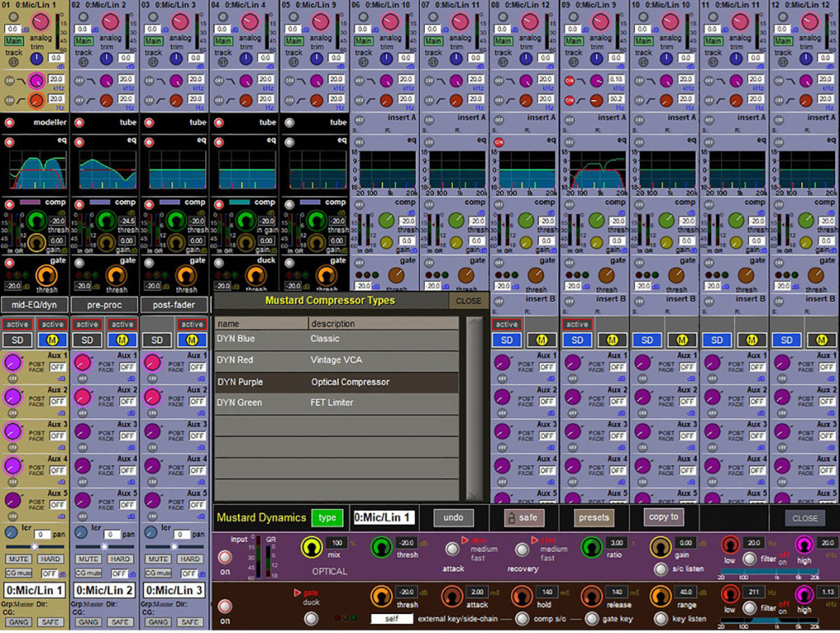Screen dimensions: 840x633
Task: Disable the comp on channel 01
Action: click(x=9, y=204)
